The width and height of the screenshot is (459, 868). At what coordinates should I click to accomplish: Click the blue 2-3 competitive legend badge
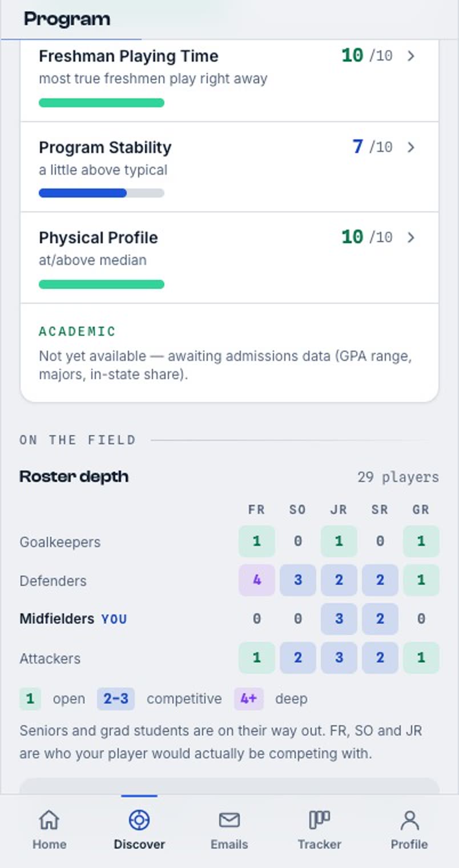pos(115,699)
